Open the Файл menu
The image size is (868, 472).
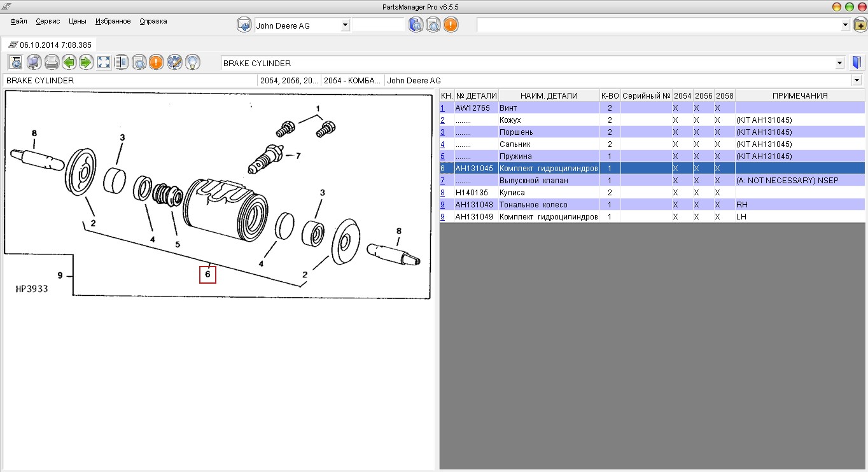tap(18, 21)
